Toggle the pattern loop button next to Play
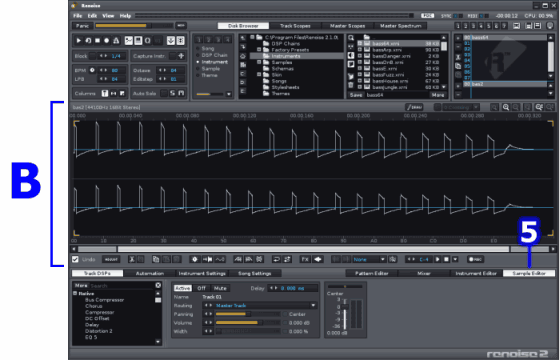560x360 pixels. [x=88, y=41]
